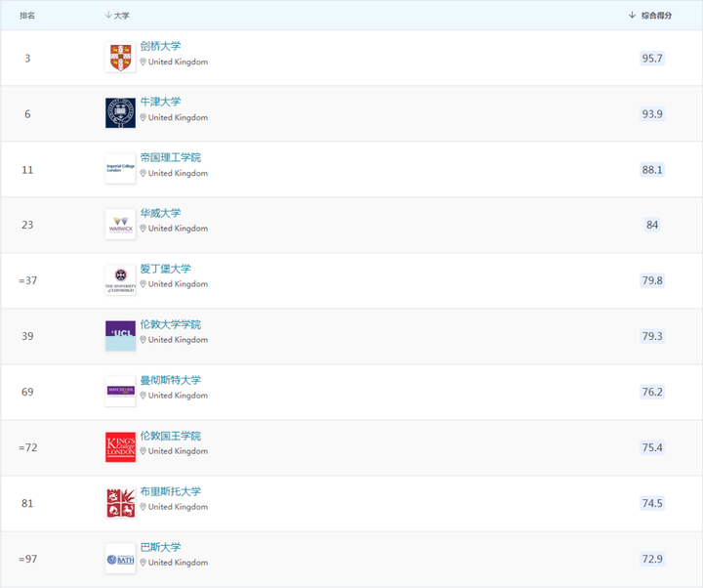Click the University of Edinburgh logo
The width and height of the screenshot is (703, 588).
(x=120, y=280)
